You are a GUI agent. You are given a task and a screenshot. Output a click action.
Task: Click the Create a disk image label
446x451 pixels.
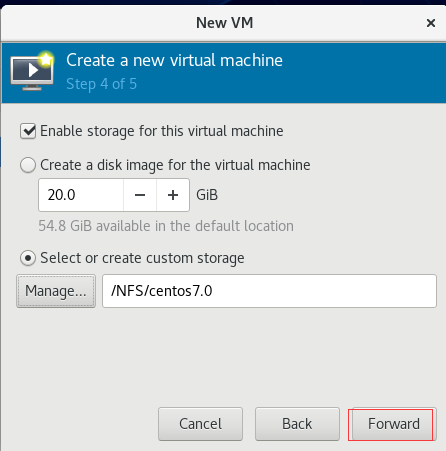click(175, 165)
